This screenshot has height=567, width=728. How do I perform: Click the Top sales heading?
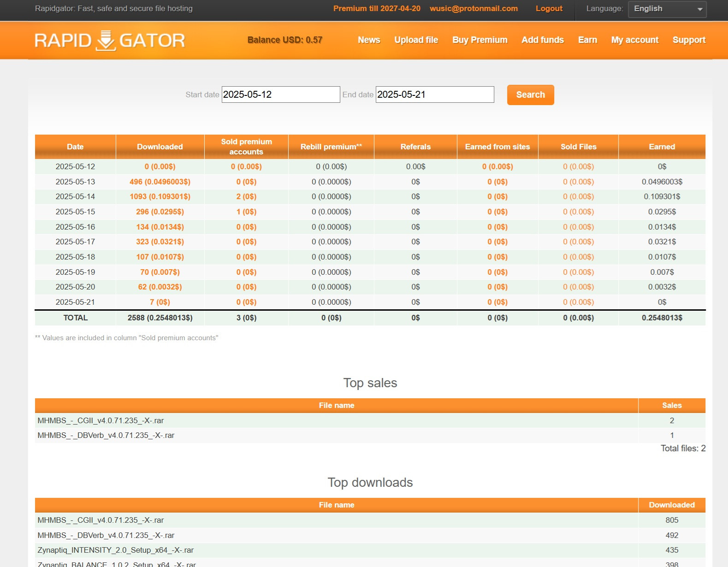(370, 383)
